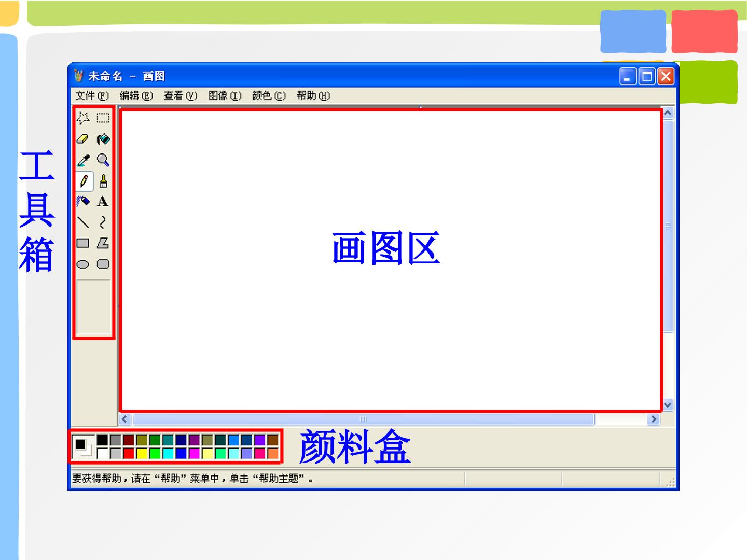Screen dimensions: 747x560
Task: Select the Ellipse tool
Action: 83,264
